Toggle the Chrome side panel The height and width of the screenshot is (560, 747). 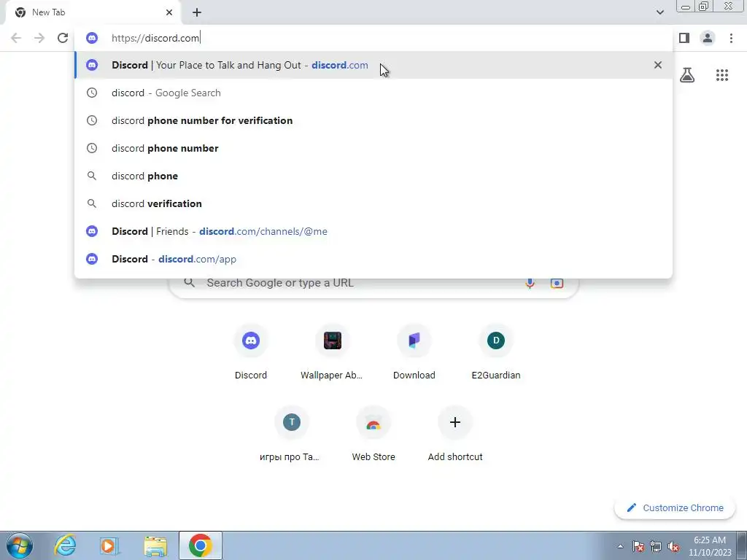click(x=684, y=38)
